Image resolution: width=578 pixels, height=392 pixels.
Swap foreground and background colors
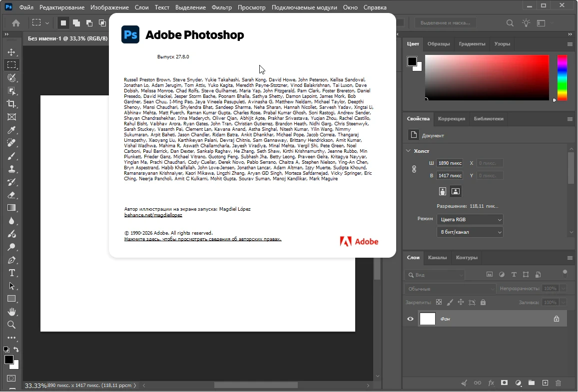tap(16, 349)
